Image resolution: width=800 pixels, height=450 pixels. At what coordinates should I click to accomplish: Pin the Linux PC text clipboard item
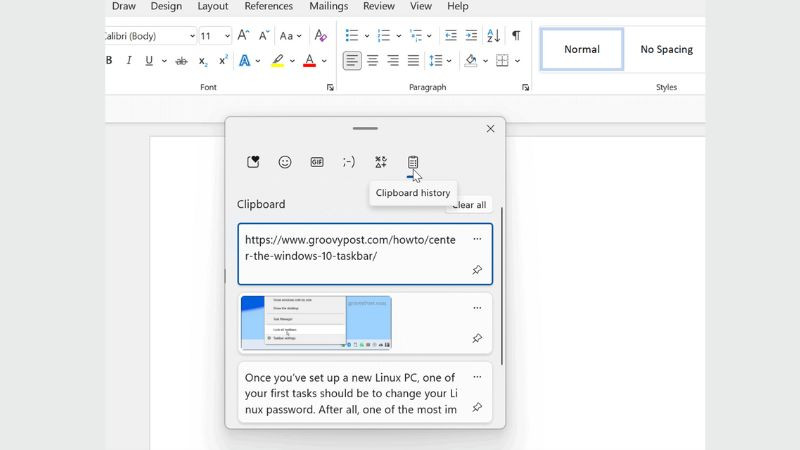coord(477,407)
